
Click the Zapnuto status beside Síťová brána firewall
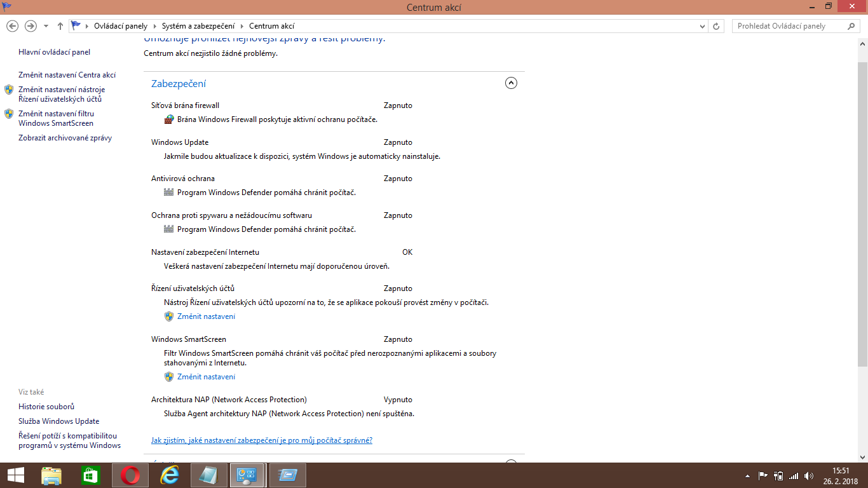[398, 105]
